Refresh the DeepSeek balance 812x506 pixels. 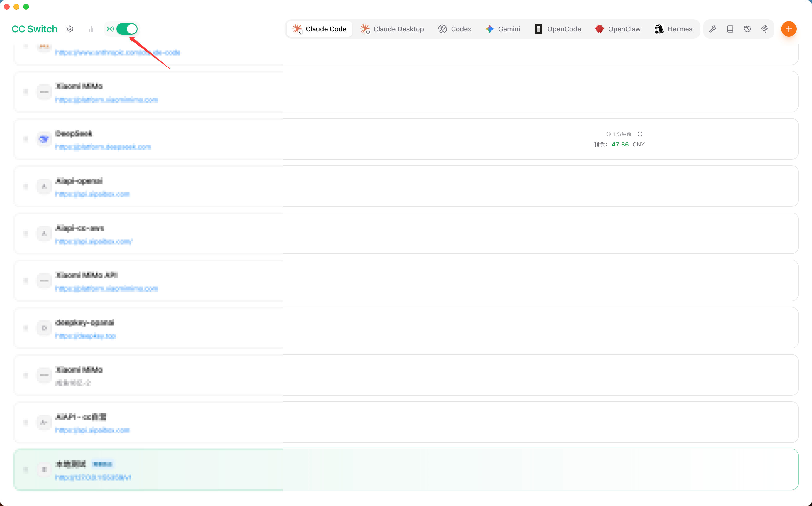(x=640, y=134)
